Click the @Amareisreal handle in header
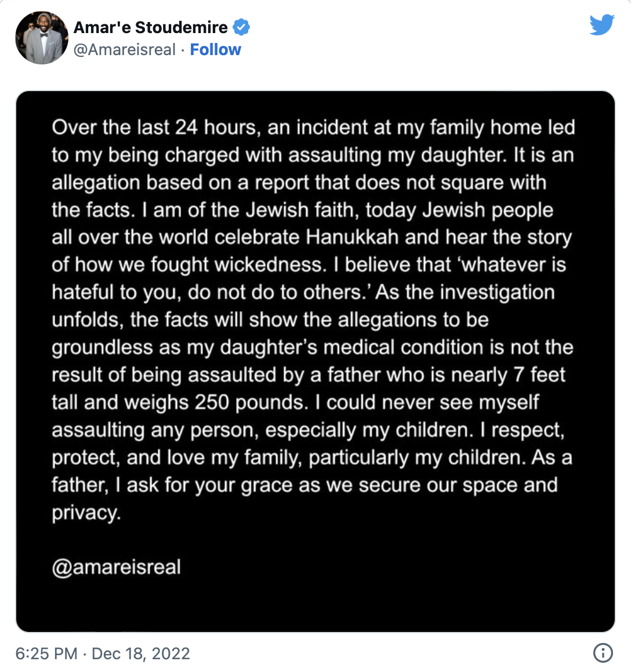The height and width of the screenshot is (672, 631). pos(125,50)
